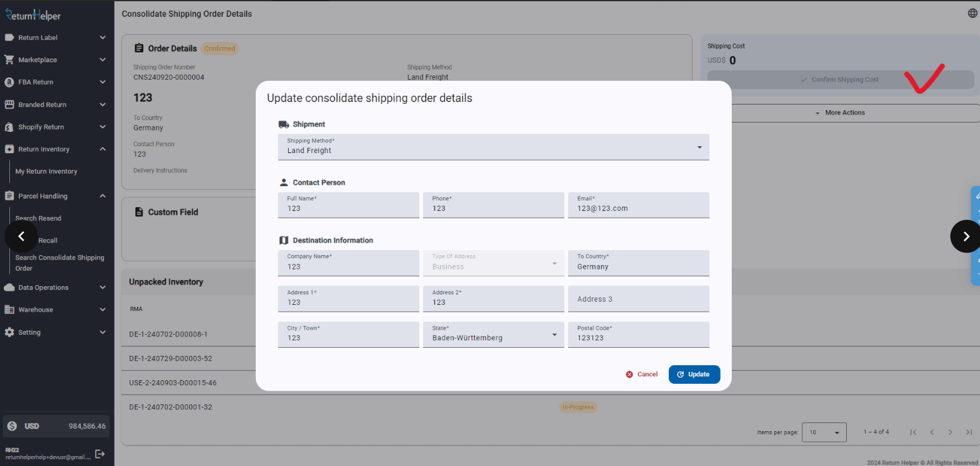The image size is (980, 466).
Task: Click the Data Operations cloud icon
Action: point(9,287)
